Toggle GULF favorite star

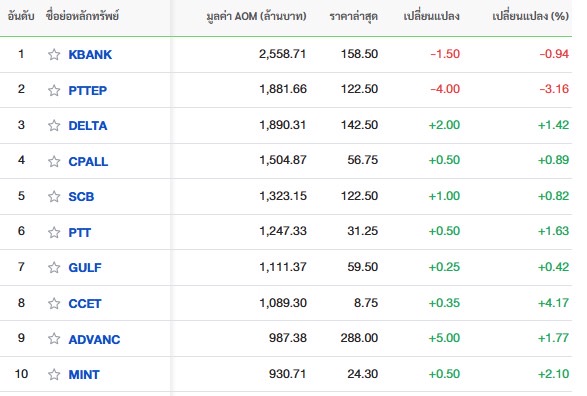point(54,268)
